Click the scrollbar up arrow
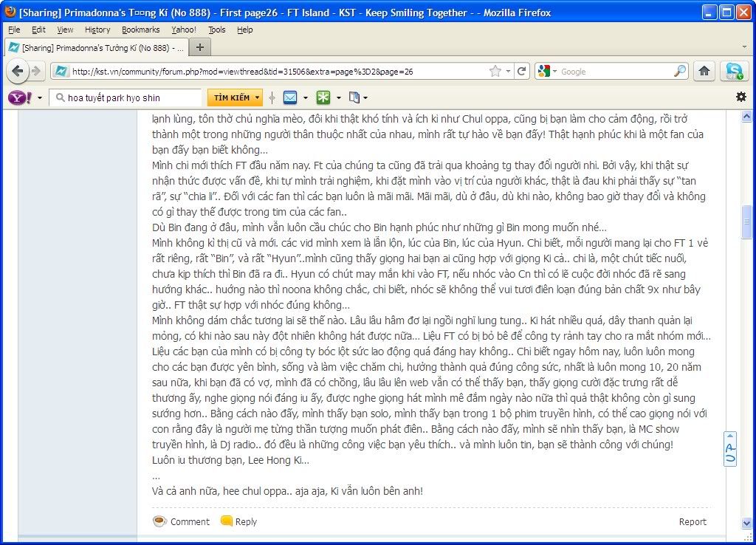 (746, 116)
